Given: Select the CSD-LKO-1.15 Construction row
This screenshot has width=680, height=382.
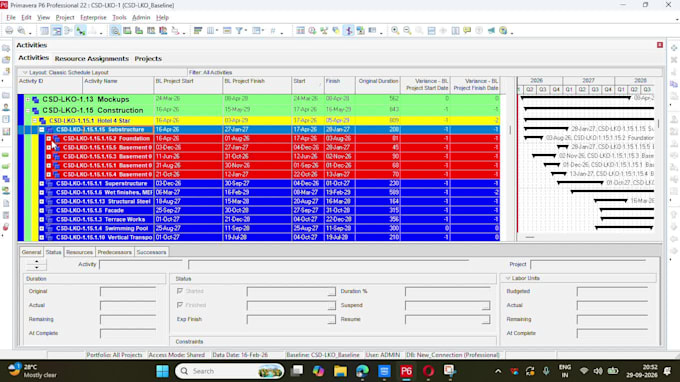Looking at the screenshot, I should (x=258, y=110).
